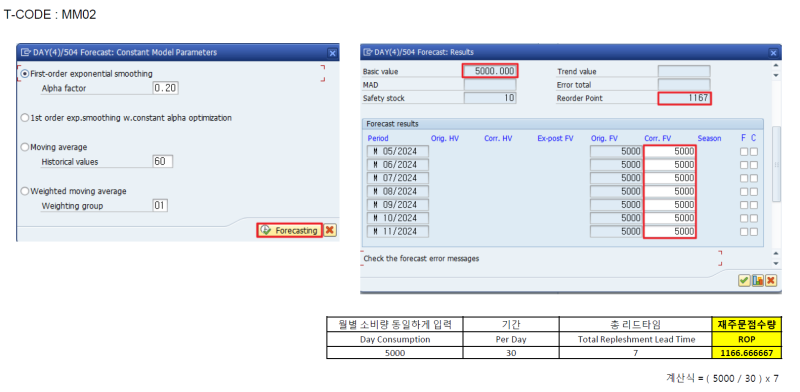The image size is (800, 392).
Task: Click the scroll-up arrow beside forecast error messages
Action: (776, 253)
